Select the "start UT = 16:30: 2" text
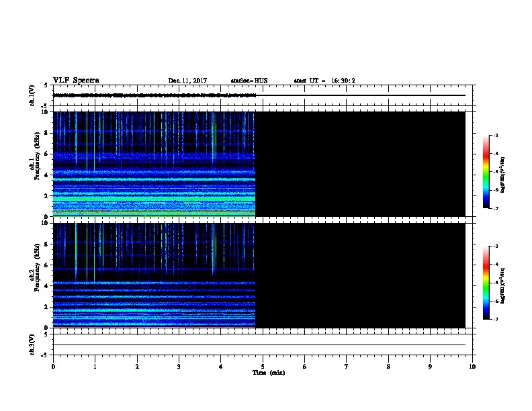 [324, 81]
